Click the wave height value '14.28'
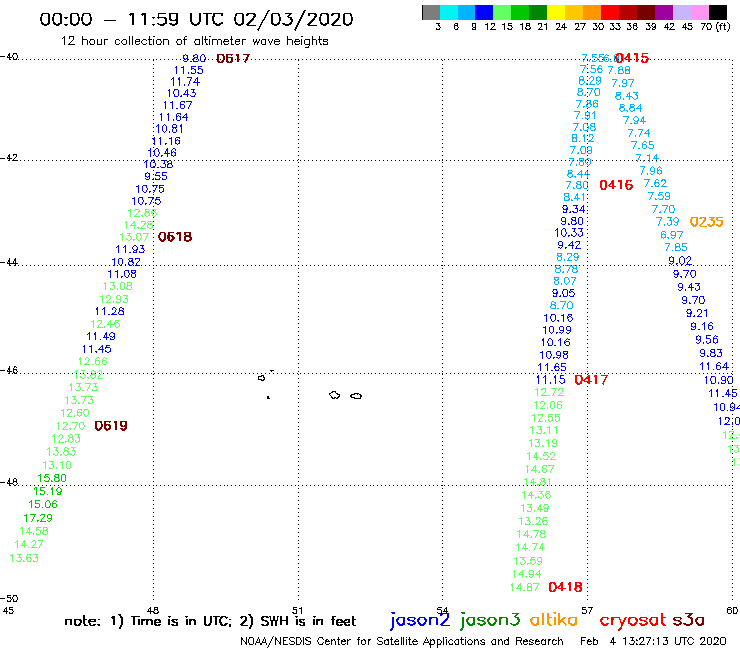The image size is (740, 650). [x=138, y=225]
